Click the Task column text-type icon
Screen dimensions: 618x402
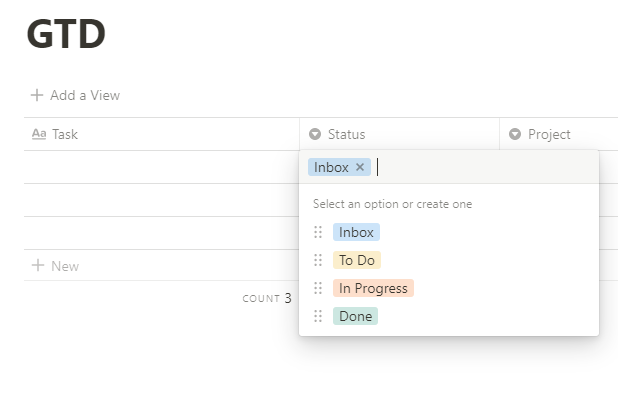(39, 134)
